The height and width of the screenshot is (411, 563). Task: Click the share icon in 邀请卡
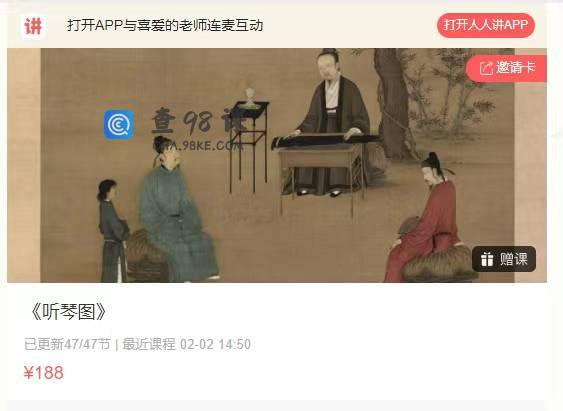pos(486,68)
